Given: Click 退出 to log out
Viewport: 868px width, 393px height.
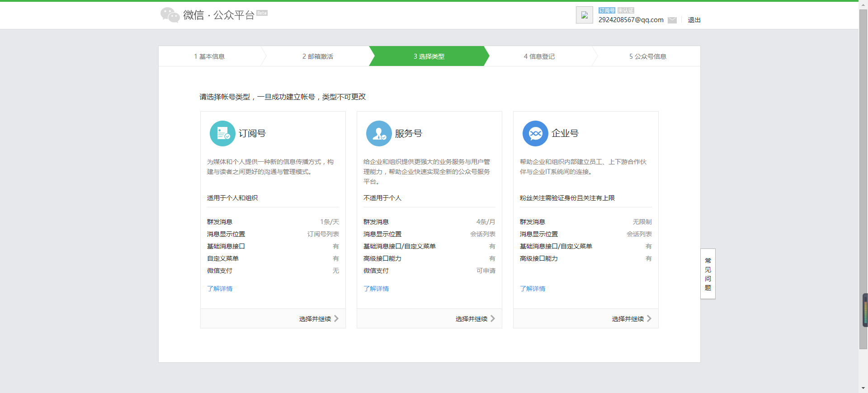Looking at the screenshot, I should pos(694,20).
